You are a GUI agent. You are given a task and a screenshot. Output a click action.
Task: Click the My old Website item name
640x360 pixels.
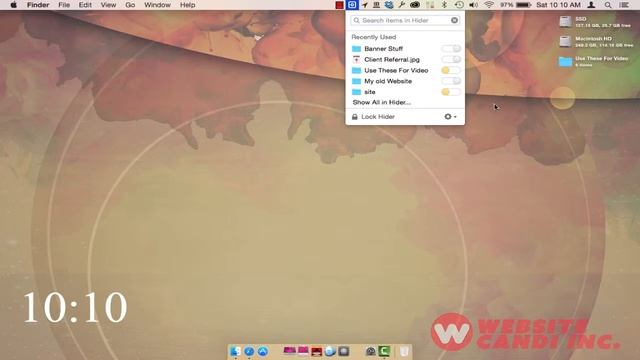pos(388,81)
